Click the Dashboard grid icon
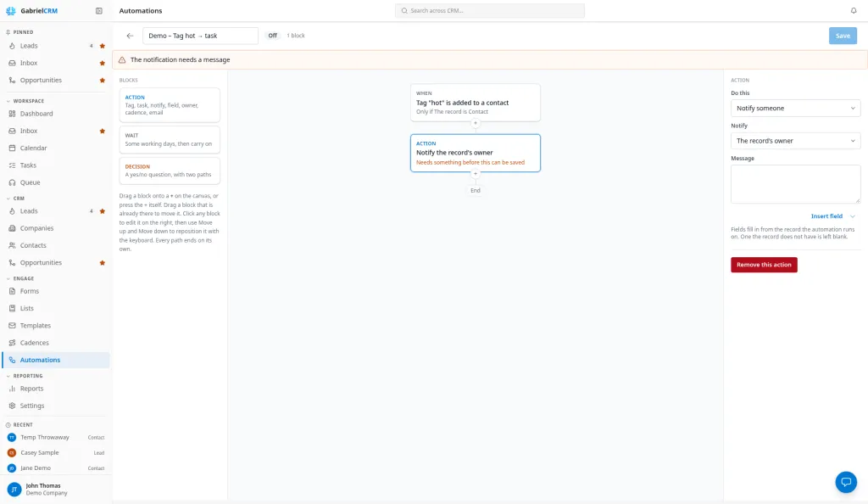 click(x=12, y=114)
